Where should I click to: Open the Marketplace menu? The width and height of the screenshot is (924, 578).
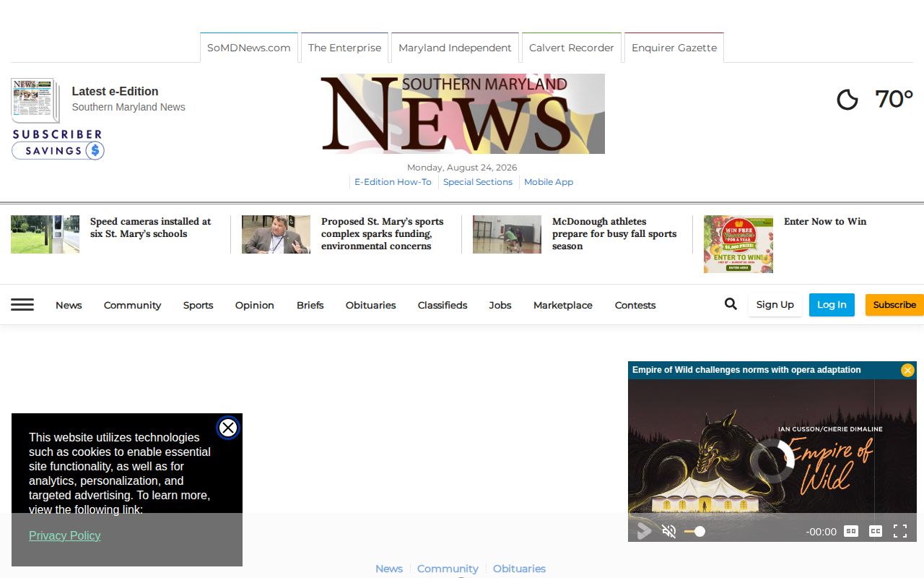click(563, 305)
